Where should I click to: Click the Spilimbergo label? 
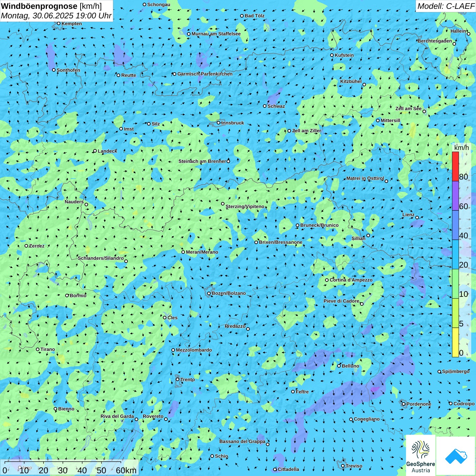pyautogui.click(x=456, y=371)
